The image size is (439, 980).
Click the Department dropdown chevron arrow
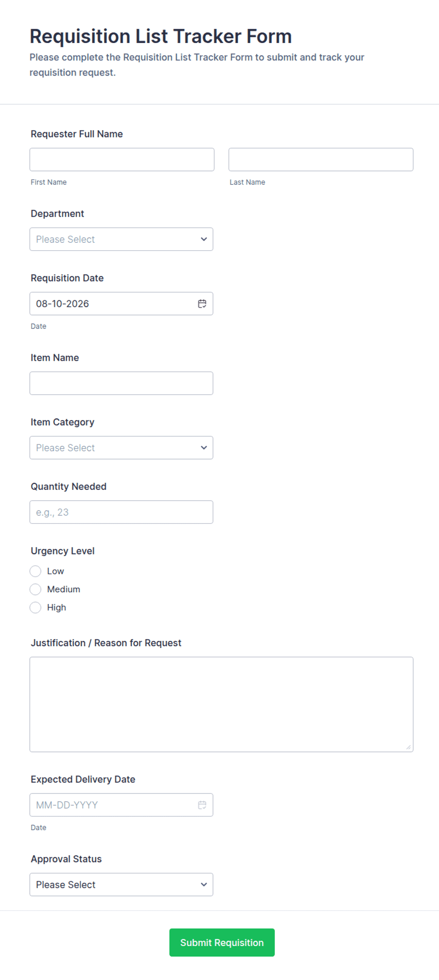click(204, 239)
